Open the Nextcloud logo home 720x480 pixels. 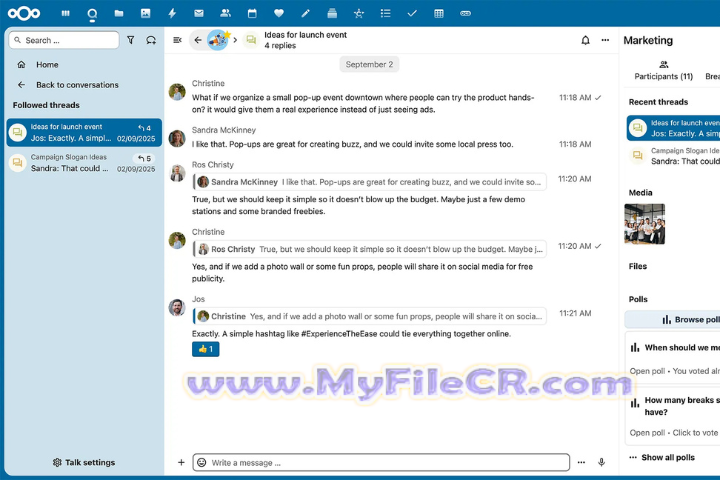point(24,13)
